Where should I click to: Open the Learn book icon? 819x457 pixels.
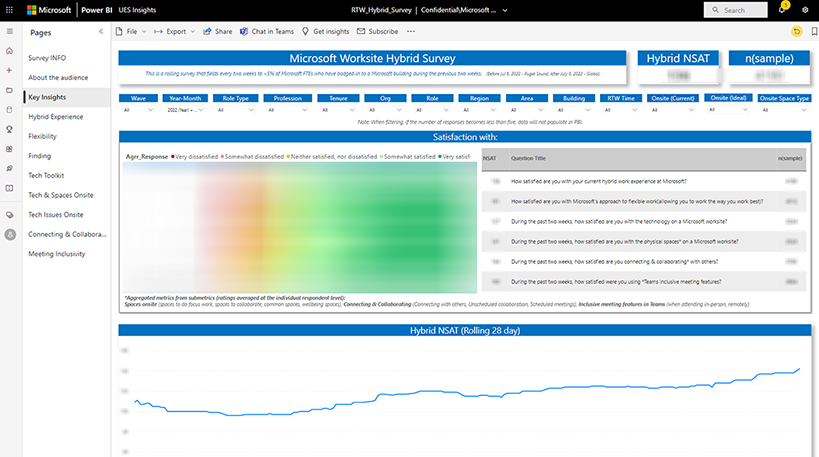click(9, 188)
